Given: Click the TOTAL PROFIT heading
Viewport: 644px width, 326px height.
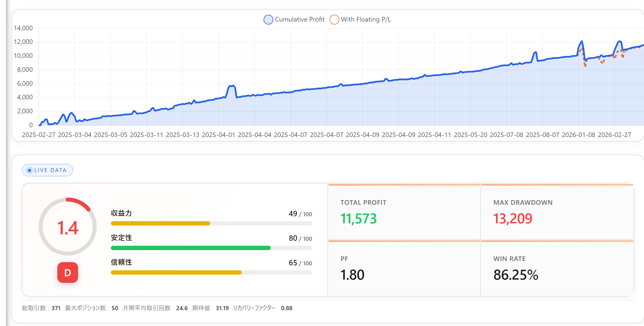Looking at the screenshot, I should (363, 203).
